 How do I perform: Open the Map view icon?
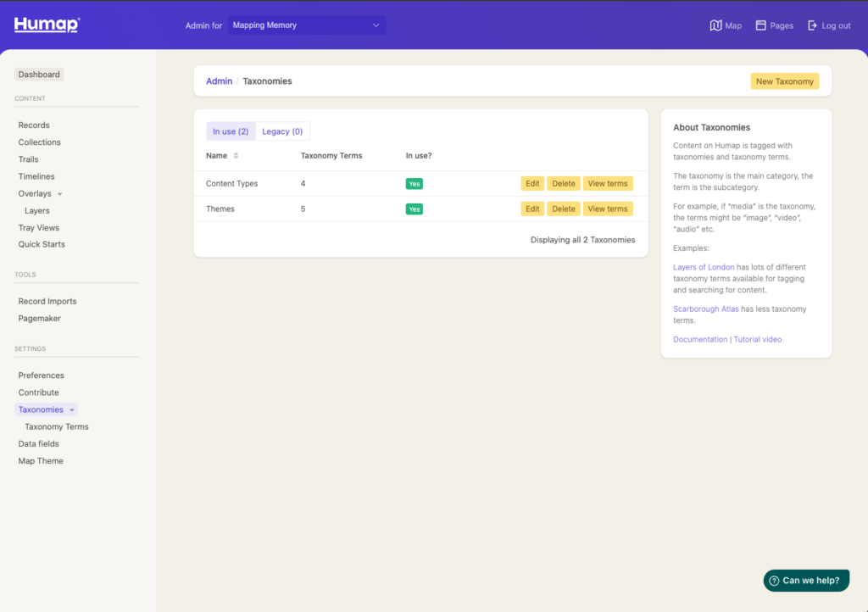[x=715, y=25]
